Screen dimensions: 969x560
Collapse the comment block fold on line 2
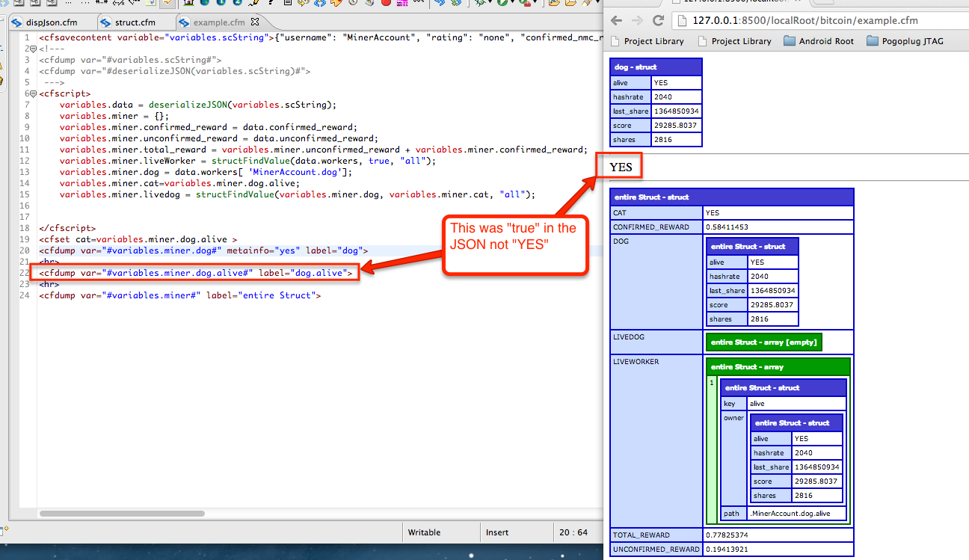coord(34,49)
